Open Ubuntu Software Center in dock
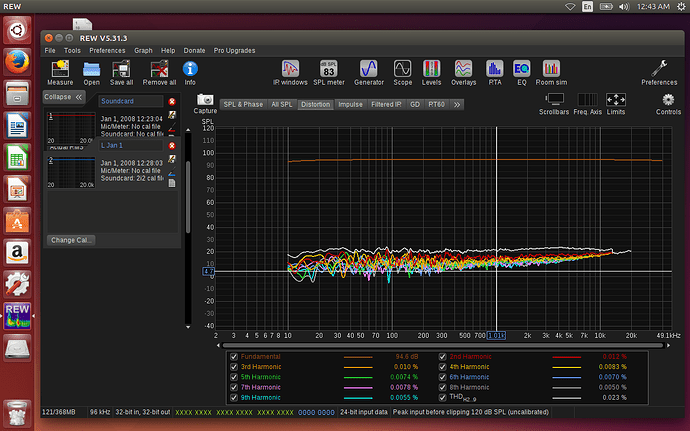 tap(17, 221)
